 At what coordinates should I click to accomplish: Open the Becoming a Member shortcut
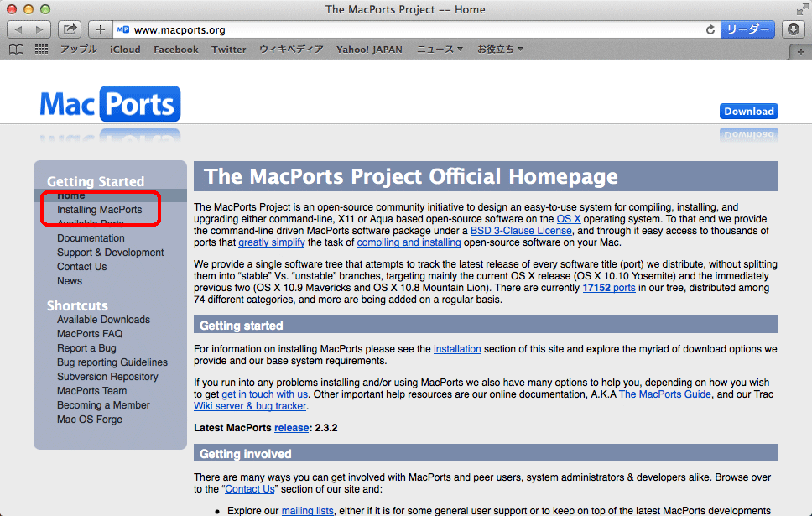pos(103,405)
